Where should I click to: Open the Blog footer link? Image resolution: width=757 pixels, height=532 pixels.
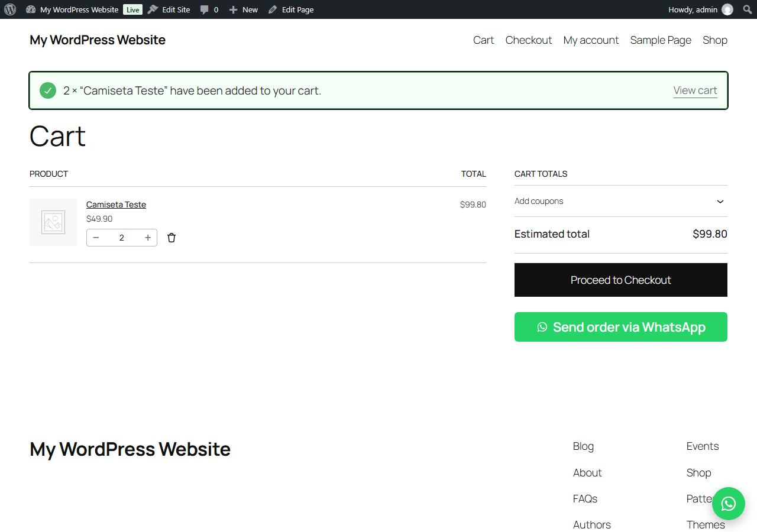583,446
